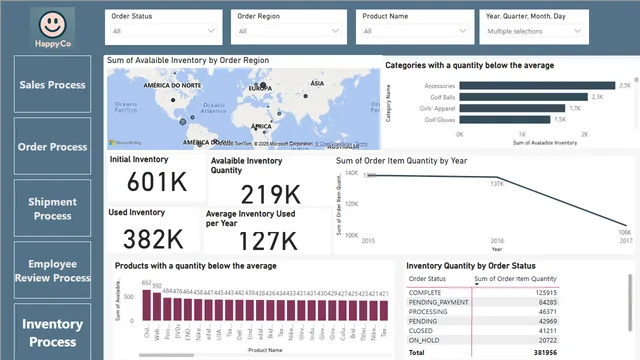
Task: Click the map bubble over Ásia
Action: point(305,96)
